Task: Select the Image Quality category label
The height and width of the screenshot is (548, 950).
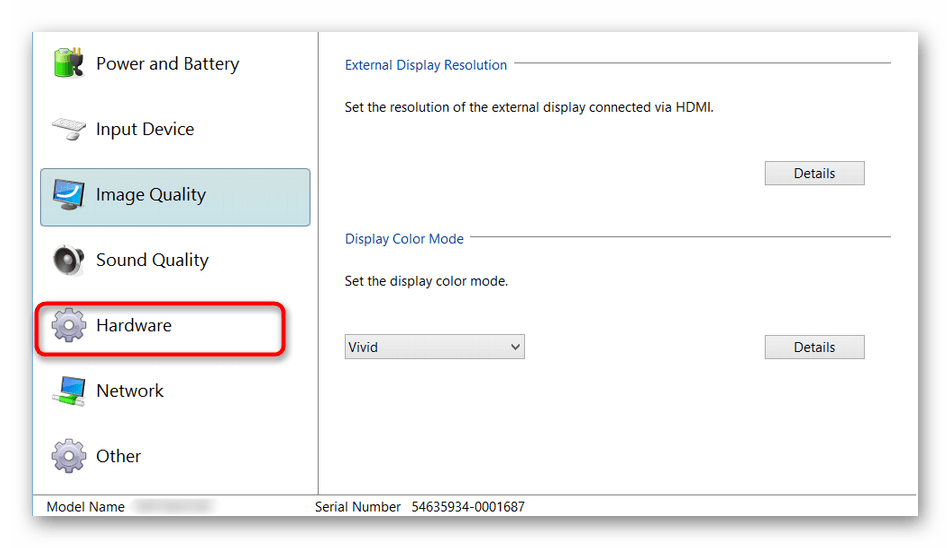Action: click(x=150, y=195)
